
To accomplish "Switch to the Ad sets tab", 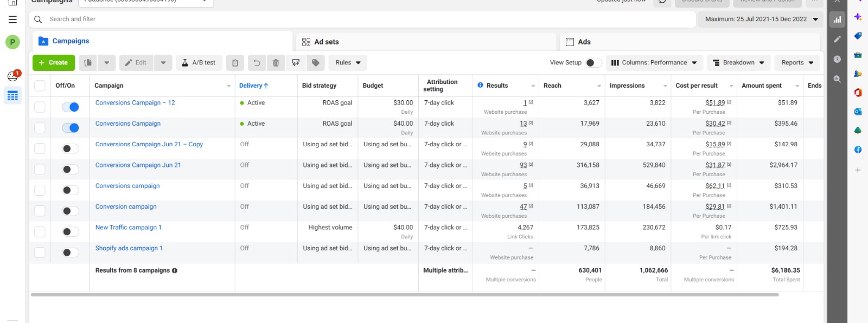I will coord(426,42).
